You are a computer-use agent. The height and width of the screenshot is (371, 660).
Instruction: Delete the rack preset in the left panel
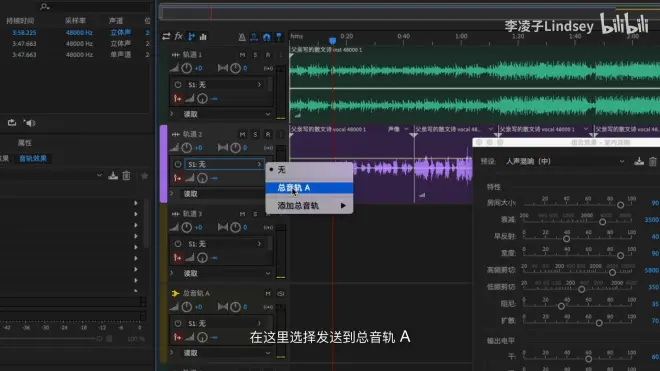coord(126,176)
